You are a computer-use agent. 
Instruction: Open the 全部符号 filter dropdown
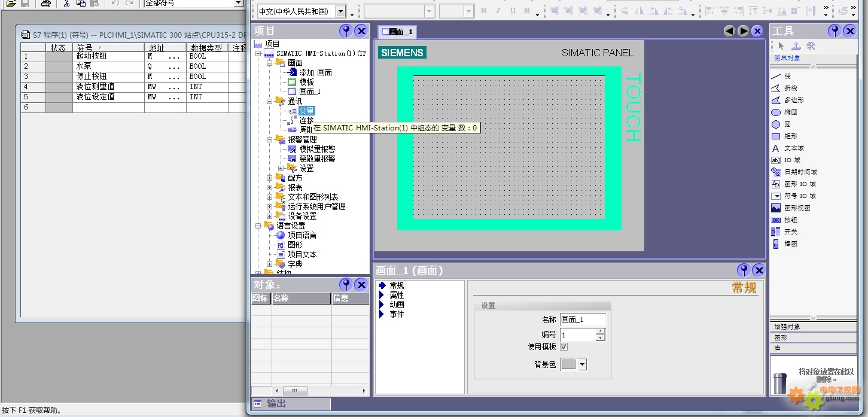[239, 4]
